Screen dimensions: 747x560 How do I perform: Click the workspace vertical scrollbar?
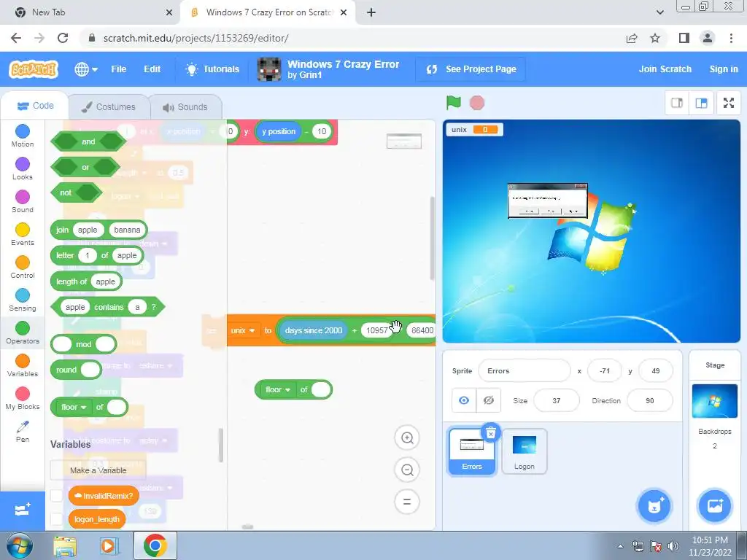tap(432, 238)
